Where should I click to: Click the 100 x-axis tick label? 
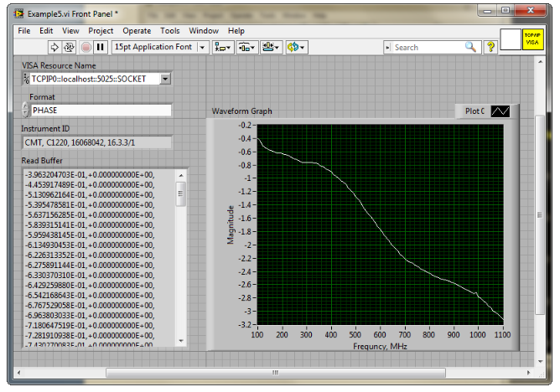tap(257, 335)
